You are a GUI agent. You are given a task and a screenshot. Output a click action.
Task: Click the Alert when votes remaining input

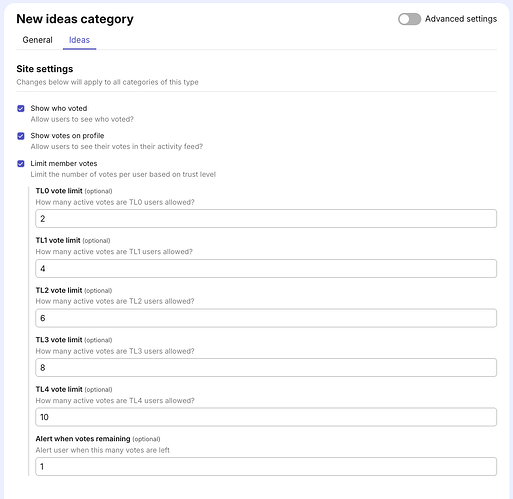click(x=266, y=466)
